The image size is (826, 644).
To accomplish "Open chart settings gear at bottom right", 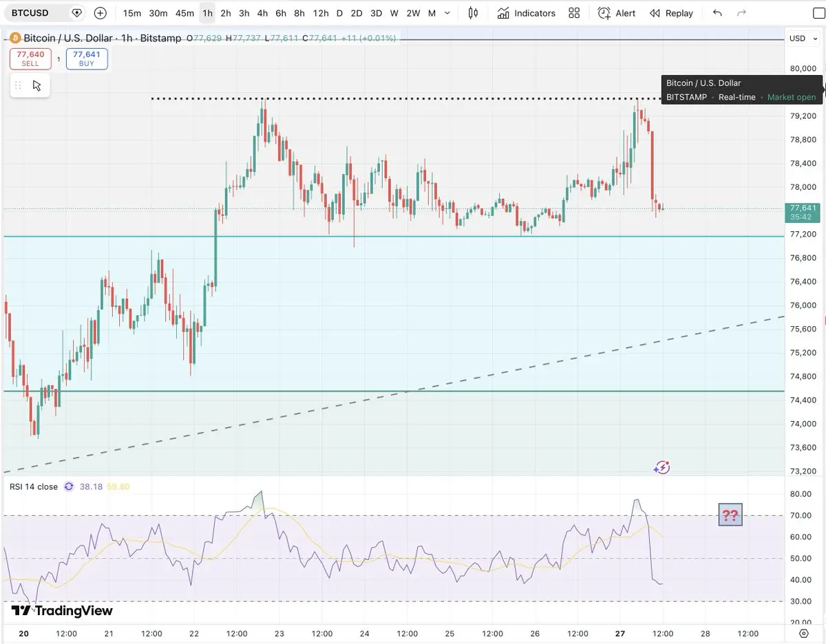I will tap(803, 633).
